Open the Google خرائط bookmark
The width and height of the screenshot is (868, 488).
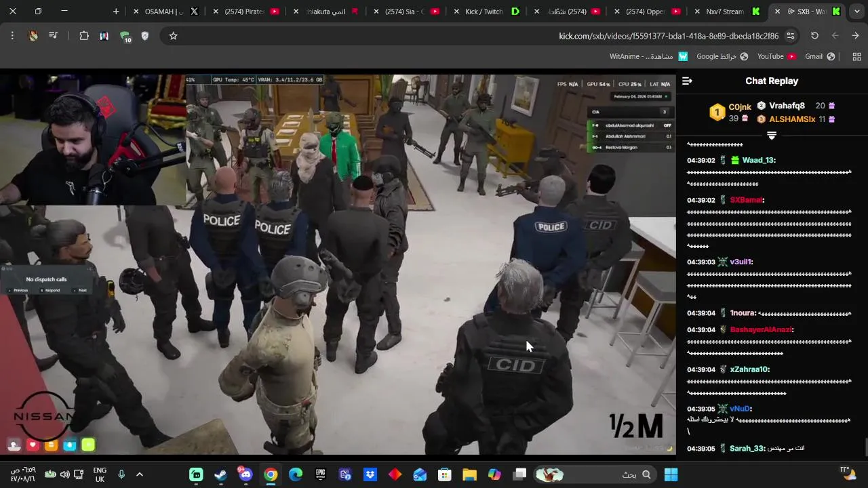pos(722,57)
